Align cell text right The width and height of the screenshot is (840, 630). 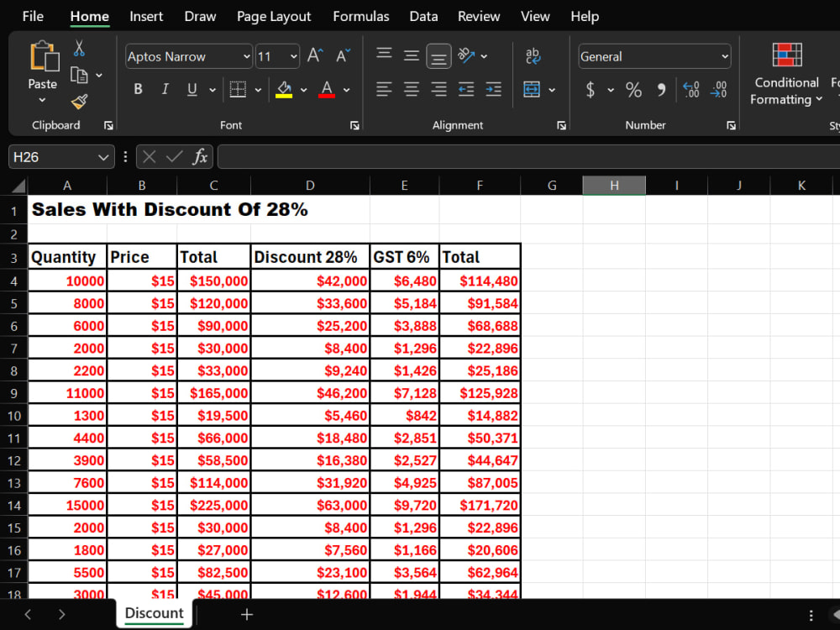coord(438,90)
